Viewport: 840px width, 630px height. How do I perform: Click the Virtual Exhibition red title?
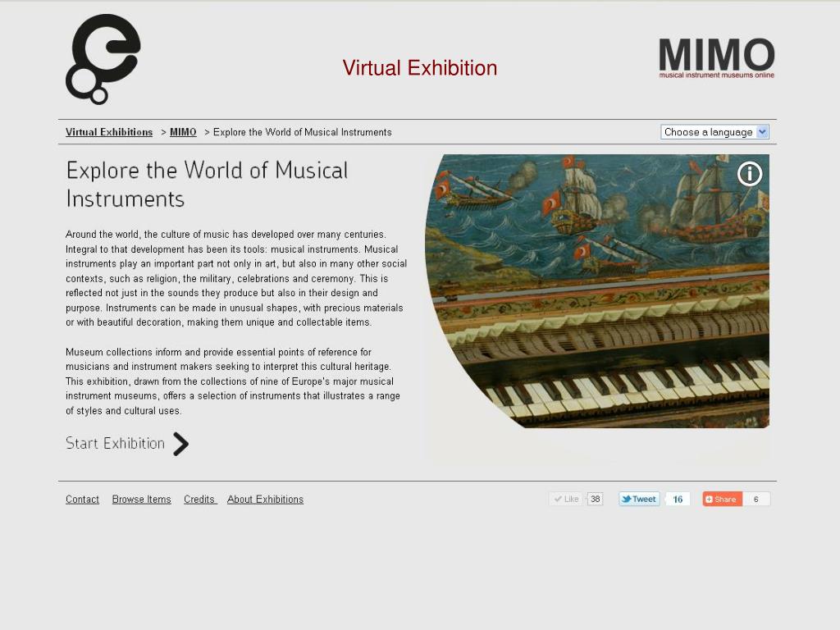[x=420, y=68]
